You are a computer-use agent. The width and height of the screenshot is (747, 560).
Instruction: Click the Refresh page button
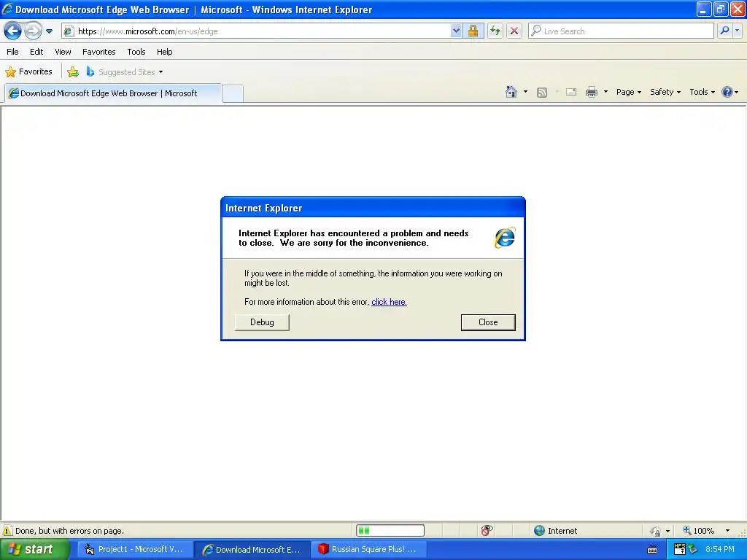(x=495, y=31)
